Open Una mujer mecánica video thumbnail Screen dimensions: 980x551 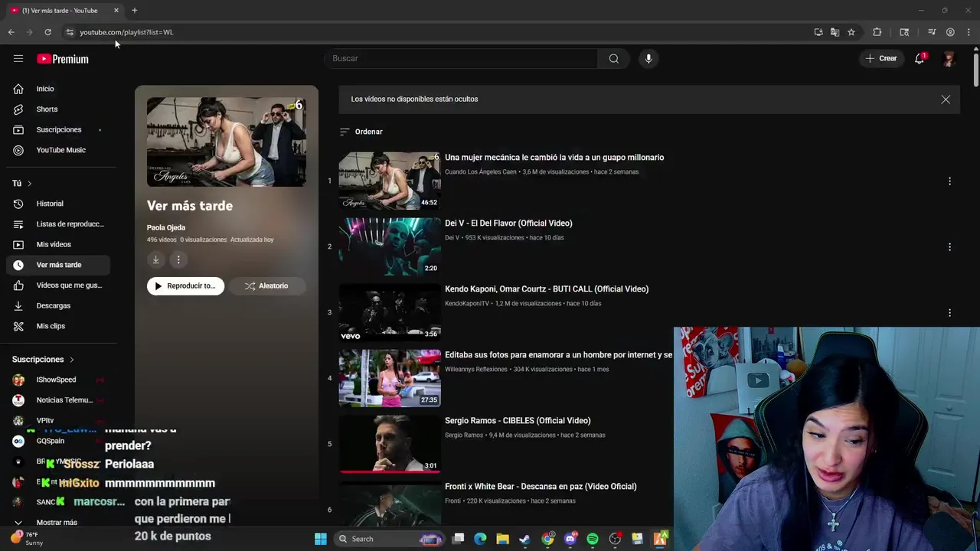[x=390, y=181]
